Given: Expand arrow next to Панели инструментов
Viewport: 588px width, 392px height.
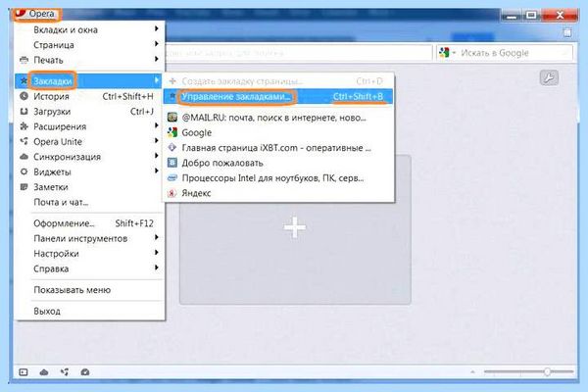Looking at the screenshot, I should click(x=157, y=237).
